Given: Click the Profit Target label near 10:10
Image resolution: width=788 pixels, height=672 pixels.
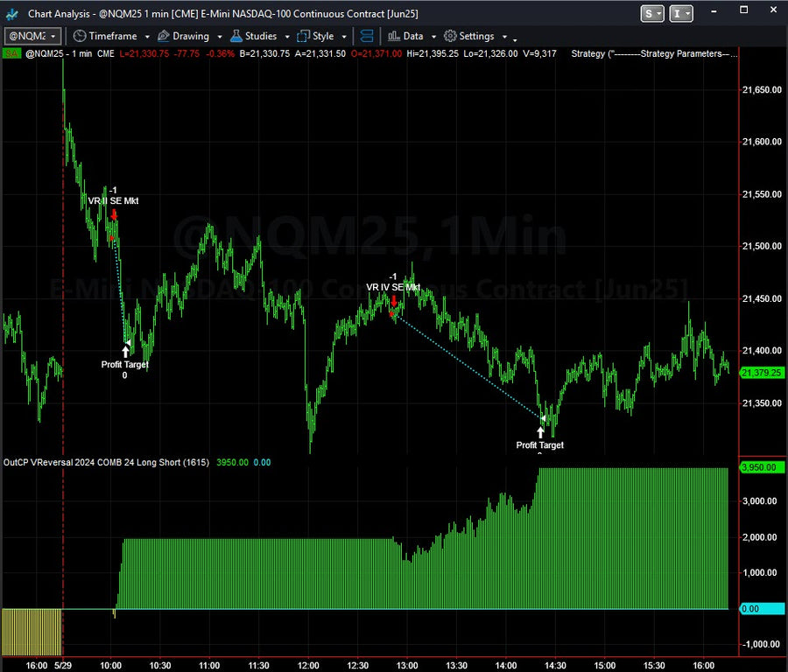Looking at the screenshot, I should coord(124,365).
